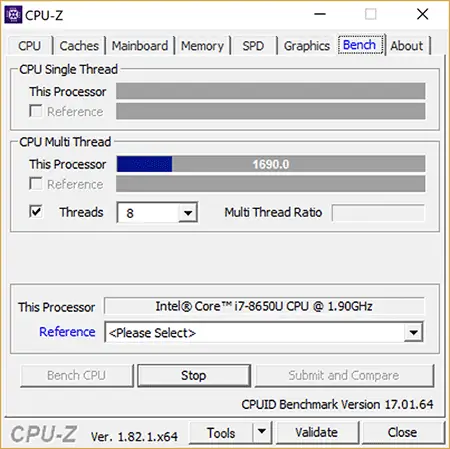Uncheck the Threads checkbox

(36, 212)
